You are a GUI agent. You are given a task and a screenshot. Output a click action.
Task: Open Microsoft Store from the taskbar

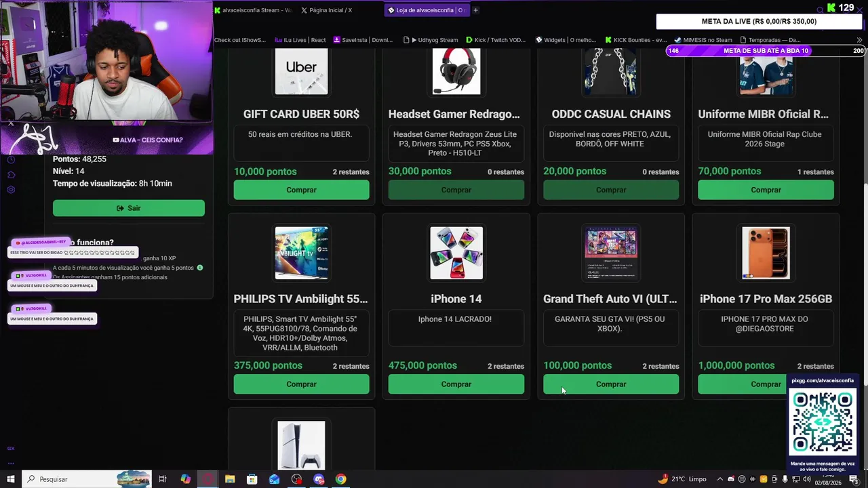click(252, 479)
